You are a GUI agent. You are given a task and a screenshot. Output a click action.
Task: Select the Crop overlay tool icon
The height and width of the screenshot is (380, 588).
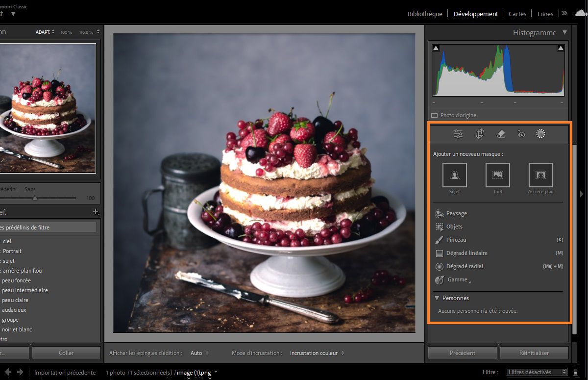(x=480, y=133)
